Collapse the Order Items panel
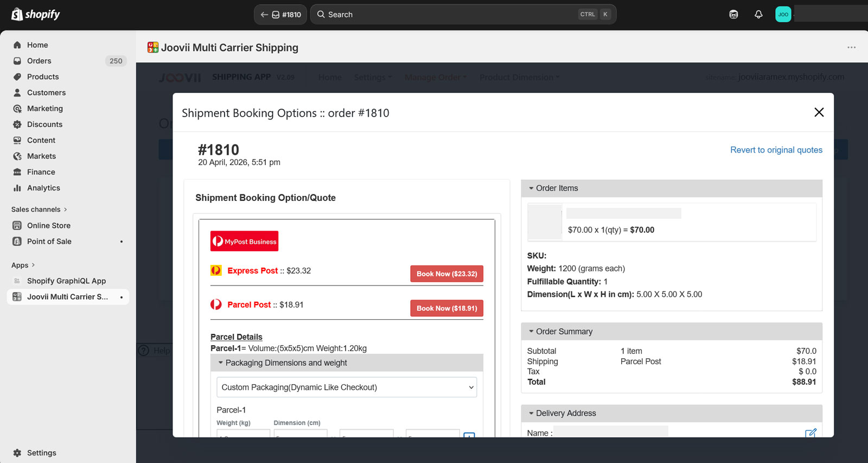The height and width of the screenshot is (463, 868). click(x=672, y=188)
